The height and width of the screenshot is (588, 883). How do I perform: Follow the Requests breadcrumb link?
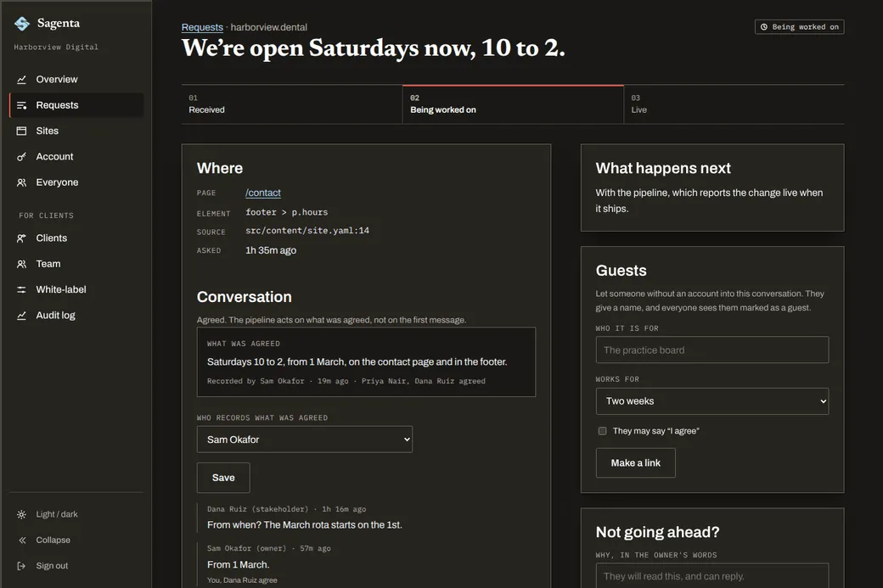pyautogui.click(x=202, y=27)
